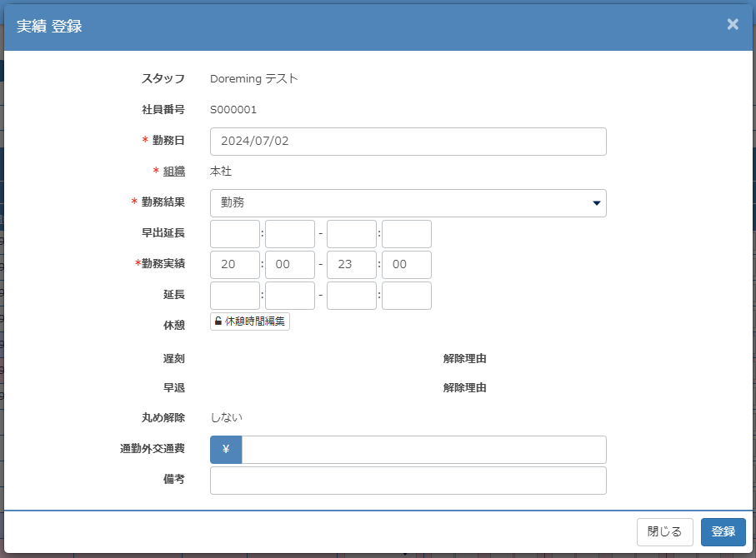Click the 備考 remarks text field

[408, 481]
